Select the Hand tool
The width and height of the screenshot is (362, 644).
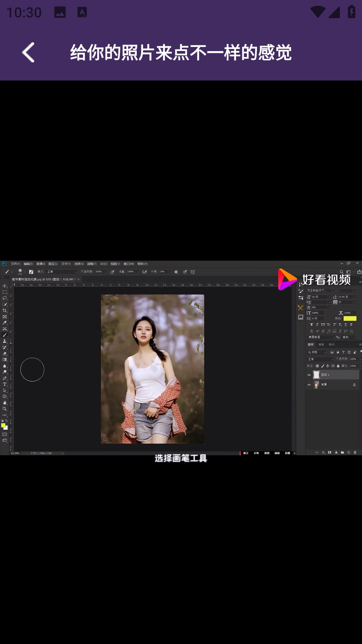pos(5,403)
